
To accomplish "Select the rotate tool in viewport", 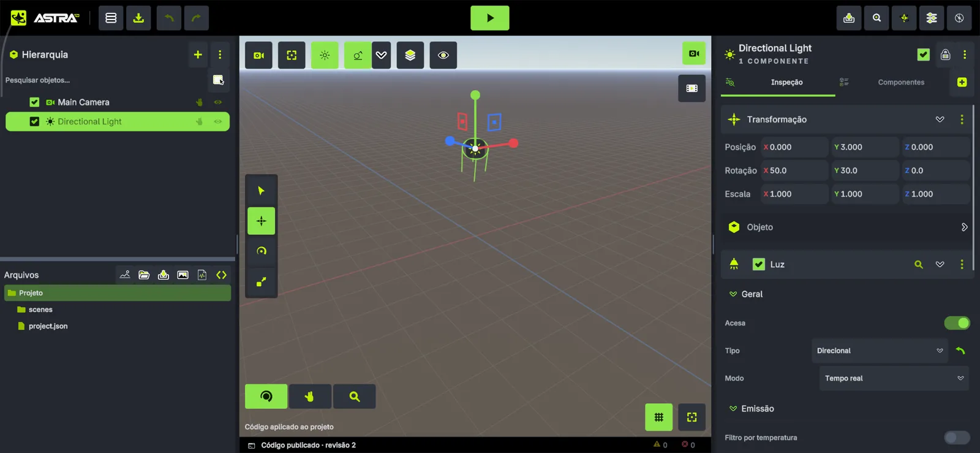I will (x=261, y=251).
